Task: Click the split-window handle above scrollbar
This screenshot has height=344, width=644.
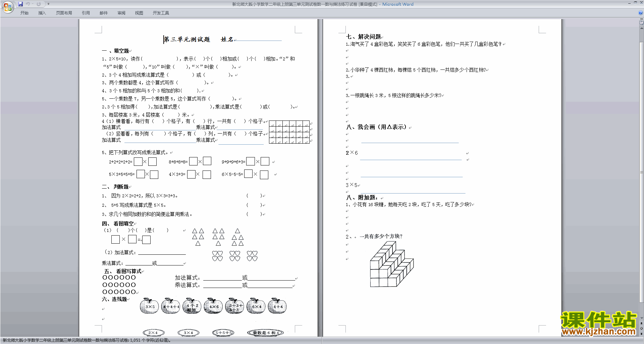Action: pos(642,19)
